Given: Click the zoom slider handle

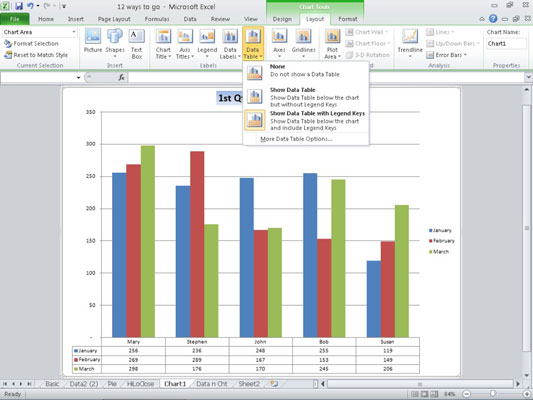Looking at the screenshot, I should 493,394.
